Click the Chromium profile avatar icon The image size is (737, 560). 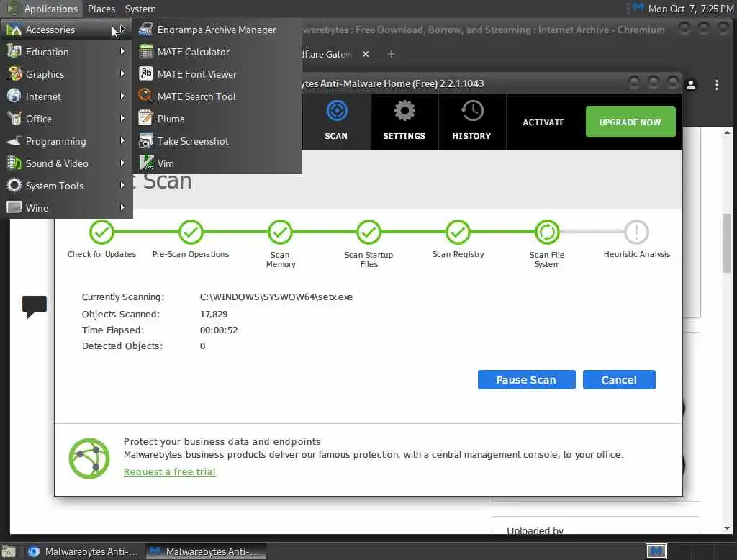point(691,85)
